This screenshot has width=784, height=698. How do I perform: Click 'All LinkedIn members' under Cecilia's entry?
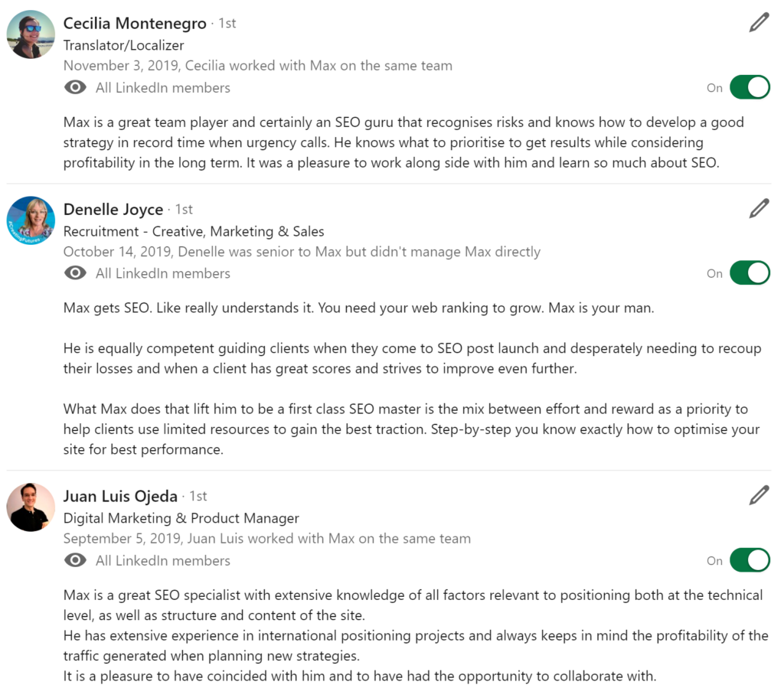tap(162, 88)
